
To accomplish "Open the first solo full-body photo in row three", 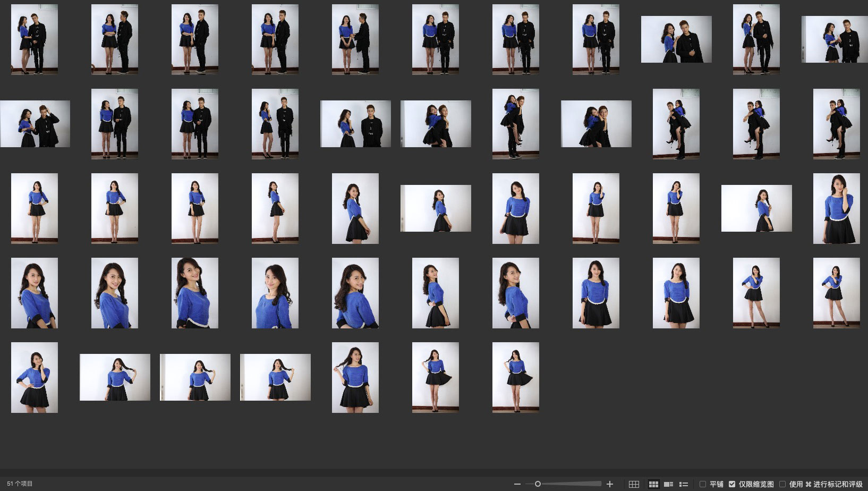I will point(35,208).
